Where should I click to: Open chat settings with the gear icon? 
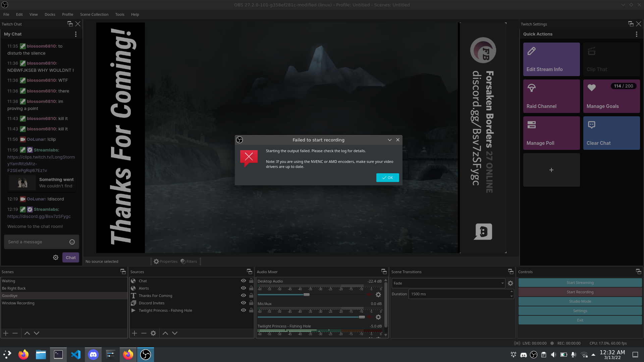(56, 257)
